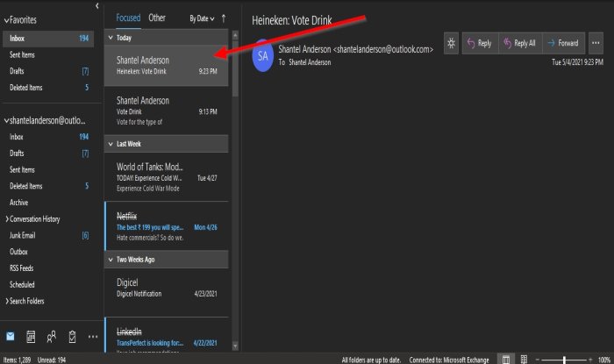This screenshot has height=364, width=614.
Task: Reverse sort order arrow
Action: click(x=224, y=18)
